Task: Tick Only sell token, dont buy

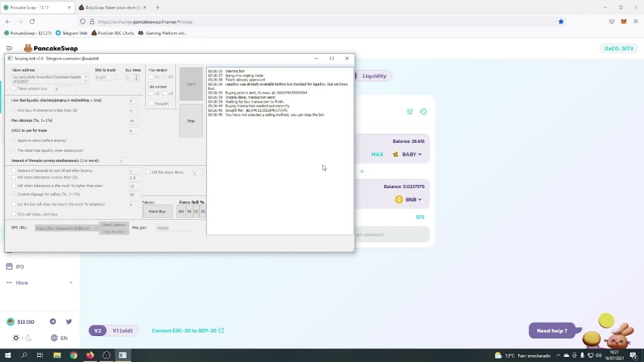Action: click(x=14, y=214)
